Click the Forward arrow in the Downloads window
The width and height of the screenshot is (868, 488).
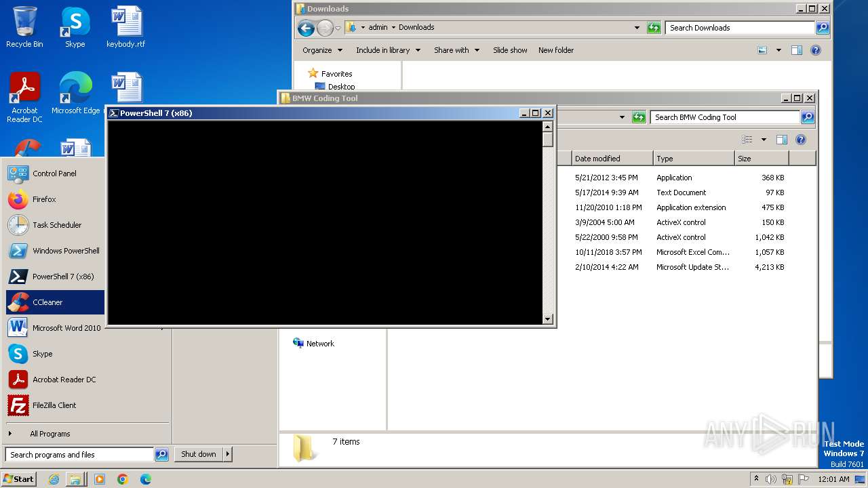coord(325,28)
